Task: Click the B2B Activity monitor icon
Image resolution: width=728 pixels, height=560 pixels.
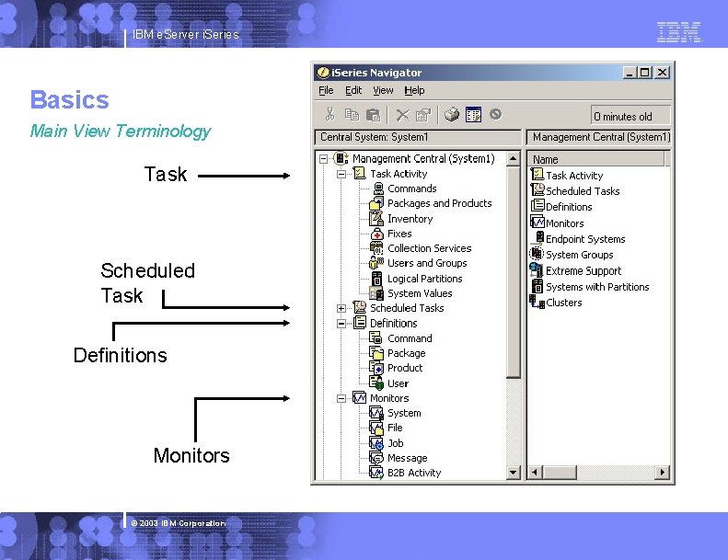Action: [376, 473]
